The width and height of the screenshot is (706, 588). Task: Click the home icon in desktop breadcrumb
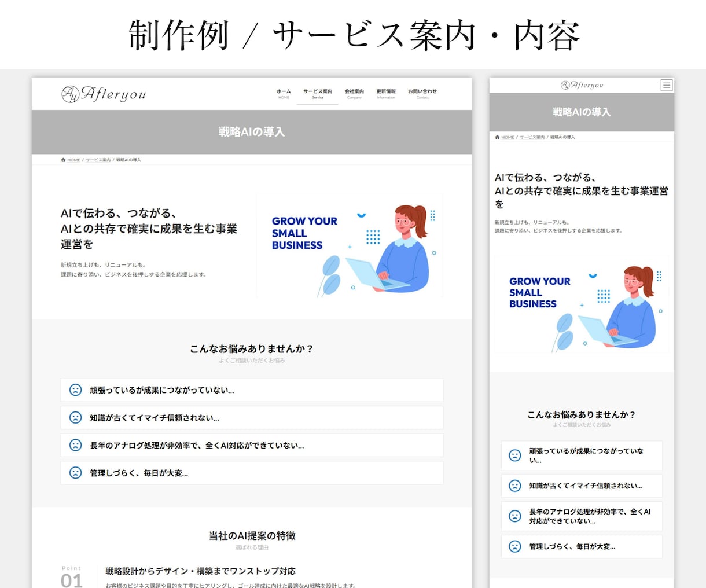pyautogui.click(x=63, y=160)
